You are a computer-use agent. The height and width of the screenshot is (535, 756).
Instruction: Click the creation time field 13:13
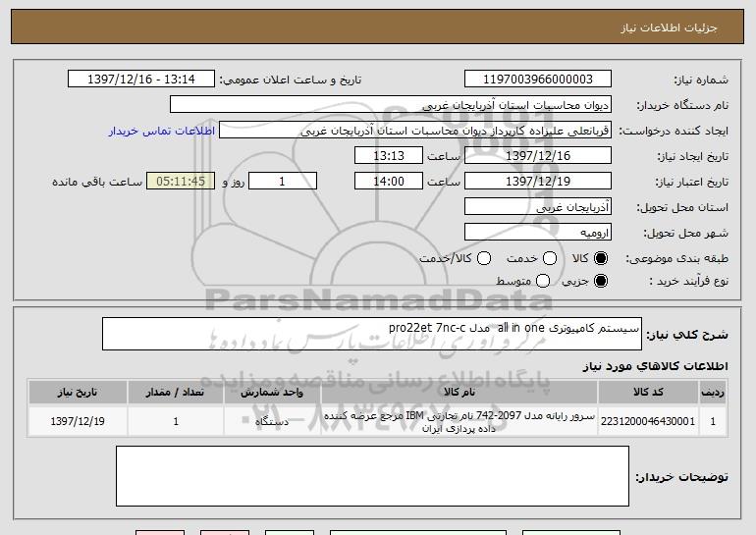[x=389, y=156]
